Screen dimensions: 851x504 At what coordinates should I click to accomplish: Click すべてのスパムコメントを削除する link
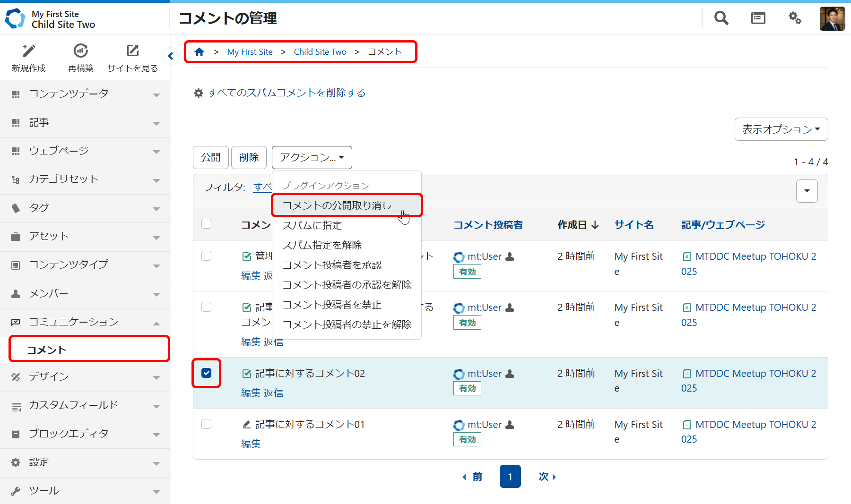click(x=287, y=93)
